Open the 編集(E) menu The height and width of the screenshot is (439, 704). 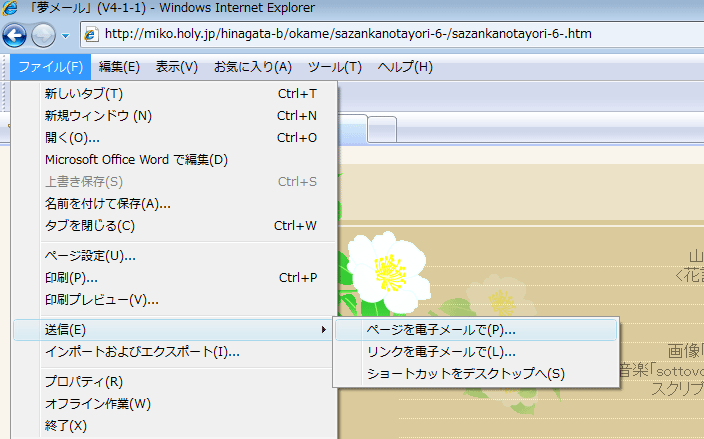119,67
